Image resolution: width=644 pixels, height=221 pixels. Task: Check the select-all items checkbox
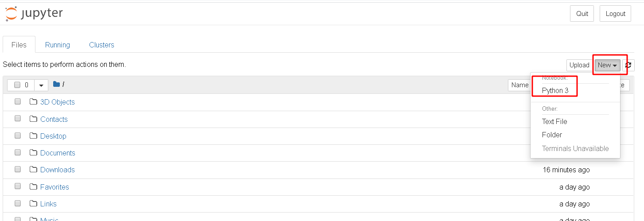[17, 85]
